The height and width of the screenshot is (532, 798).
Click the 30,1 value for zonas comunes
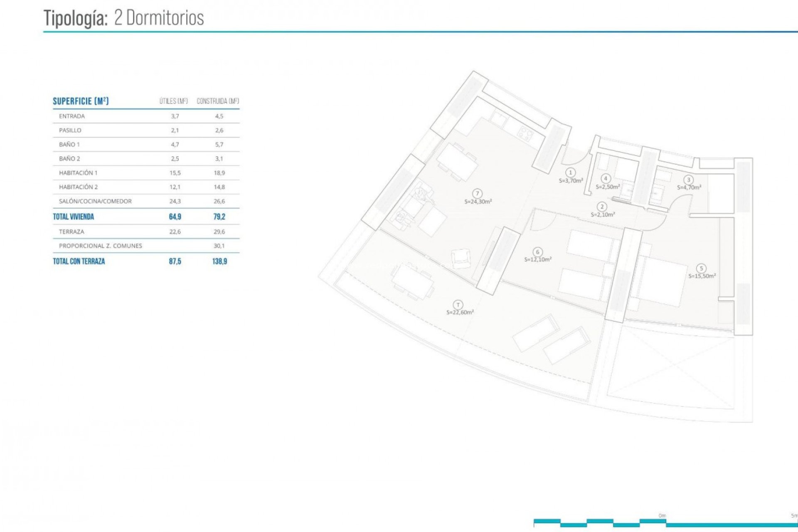coord(219,246)
